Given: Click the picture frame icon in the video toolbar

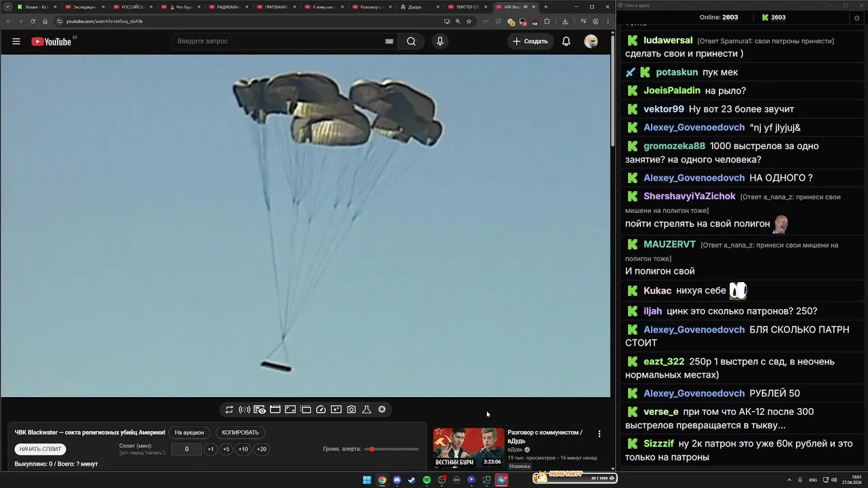Looking at the screenshot, I should (x=290, y=409).
